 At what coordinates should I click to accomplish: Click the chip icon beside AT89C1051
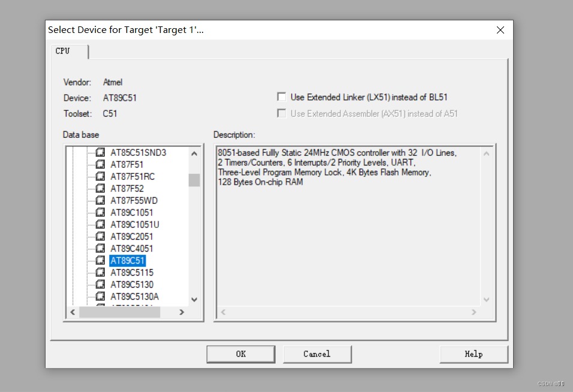[100, 212]
